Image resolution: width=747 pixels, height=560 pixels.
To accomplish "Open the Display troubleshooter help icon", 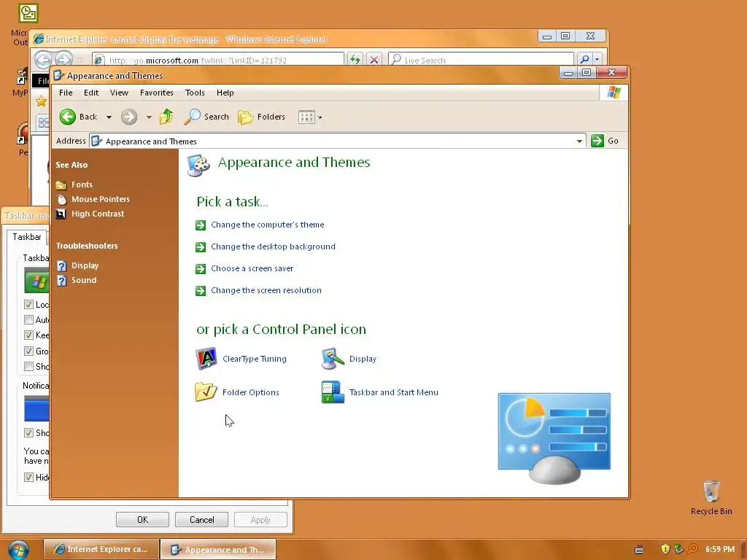I will pos(61,265).
